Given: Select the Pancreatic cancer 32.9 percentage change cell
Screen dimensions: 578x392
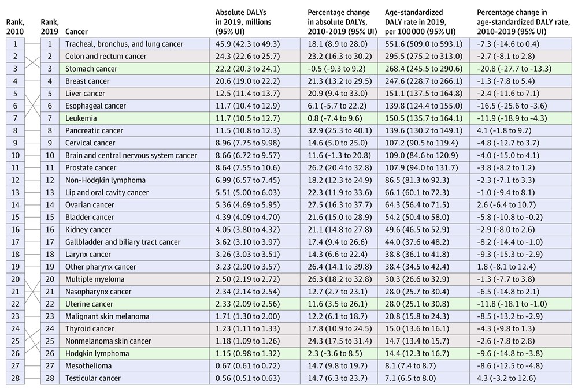Looking at the screenshot, I should tap(338, 130).
